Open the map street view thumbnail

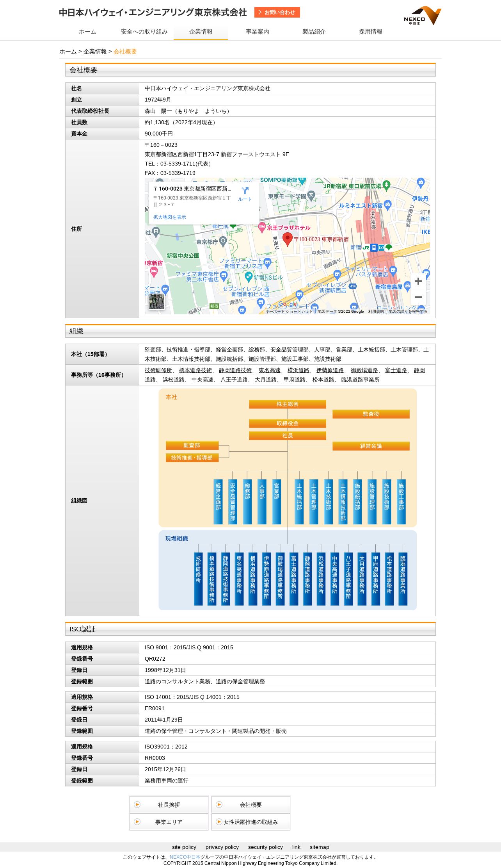coord(157,301)
